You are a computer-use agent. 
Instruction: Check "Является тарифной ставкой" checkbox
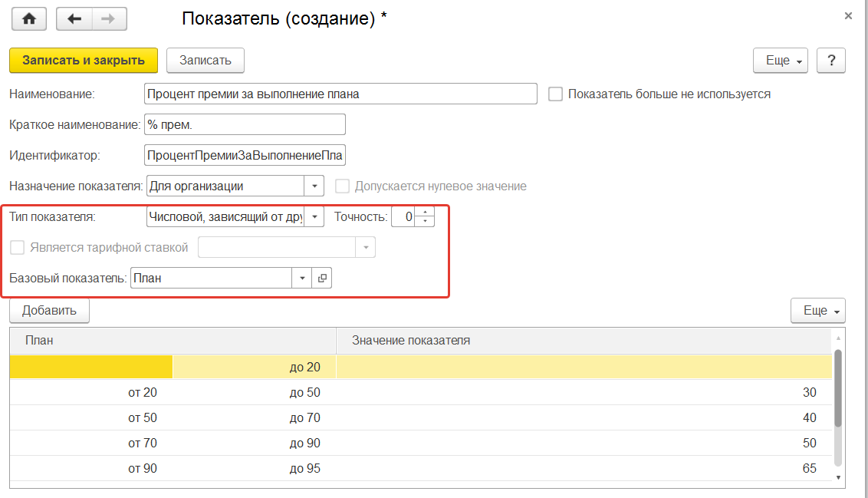point(17,248)
